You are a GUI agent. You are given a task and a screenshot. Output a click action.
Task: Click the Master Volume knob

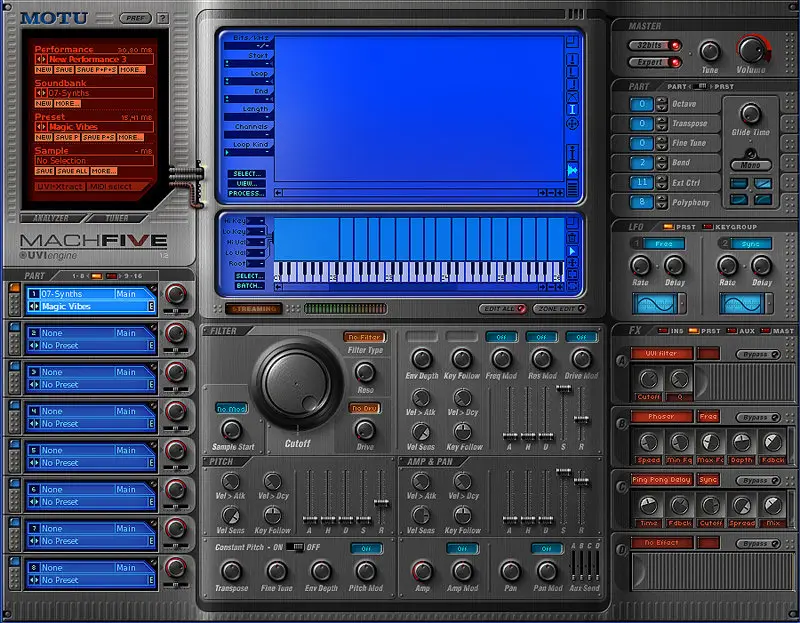[751, 49]
